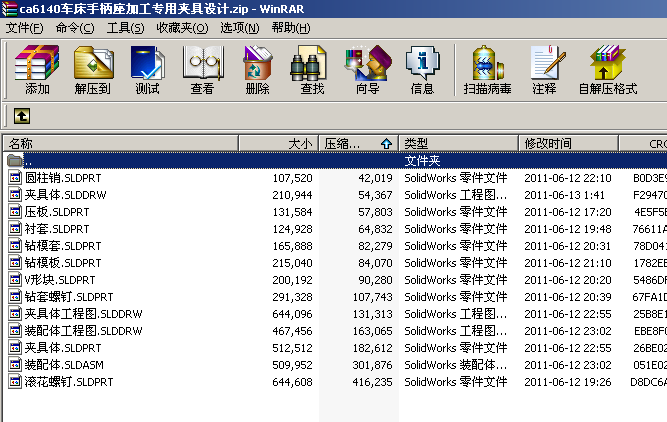The image size is (667, 422).
Task: Click packed size value 301,876
Action: pyautogui.click(x=372, y=365)
